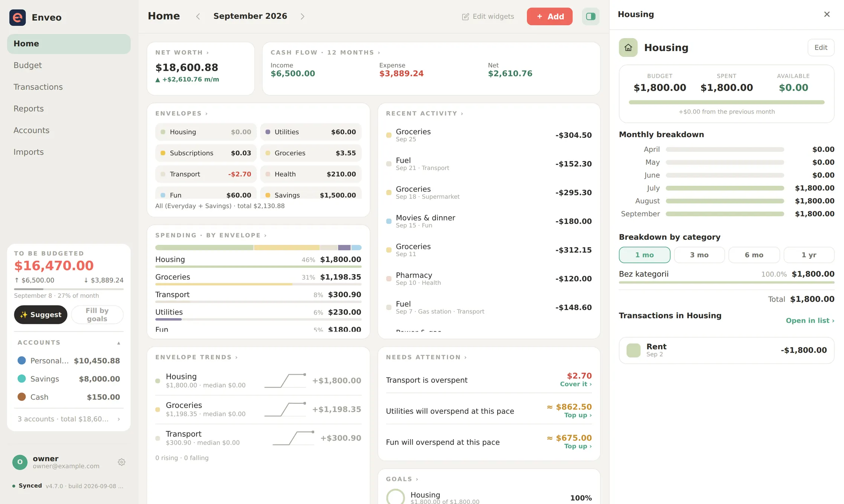844x504 pixels.
Task: Open Accounts in sidebar
Action: click(x=69, y=130)
